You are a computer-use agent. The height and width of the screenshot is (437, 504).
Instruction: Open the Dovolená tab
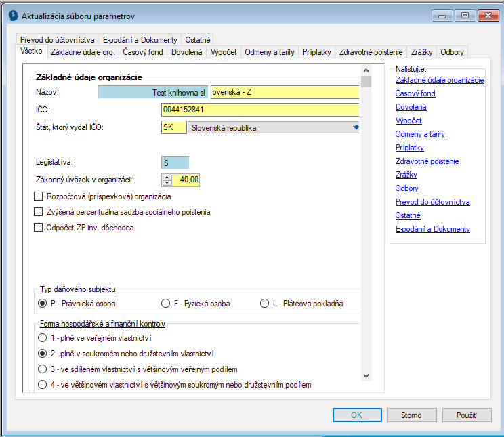[187, 52]
